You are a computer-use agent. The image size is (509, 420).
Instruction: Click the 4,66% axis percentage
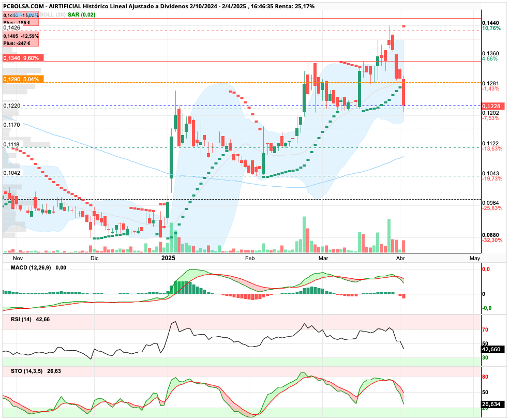click(x=490, y=59)
